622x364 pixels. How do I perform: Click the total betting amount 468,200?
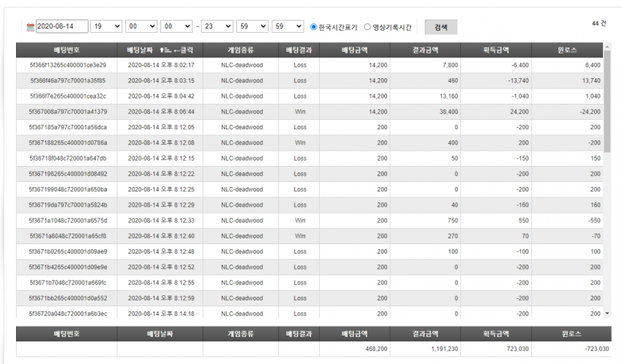pyautogui.click(x=376, y=349)
